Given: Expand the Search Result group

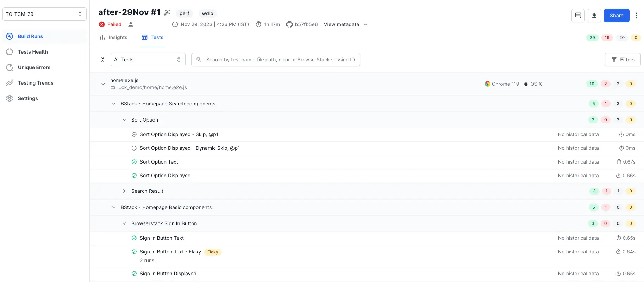Looking at the screenshot, I should 124,191.
